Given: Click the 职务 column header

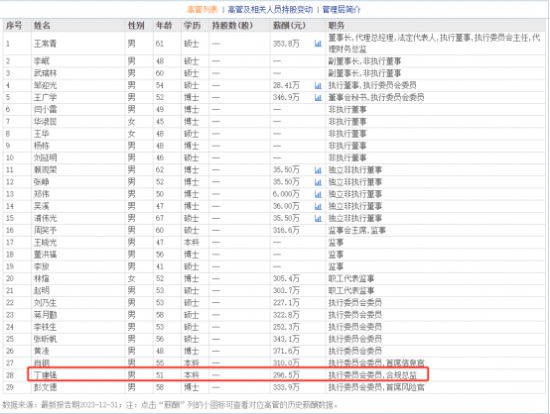Looking at the screenshot, I should pyautogui.click(x=336, y=25).
